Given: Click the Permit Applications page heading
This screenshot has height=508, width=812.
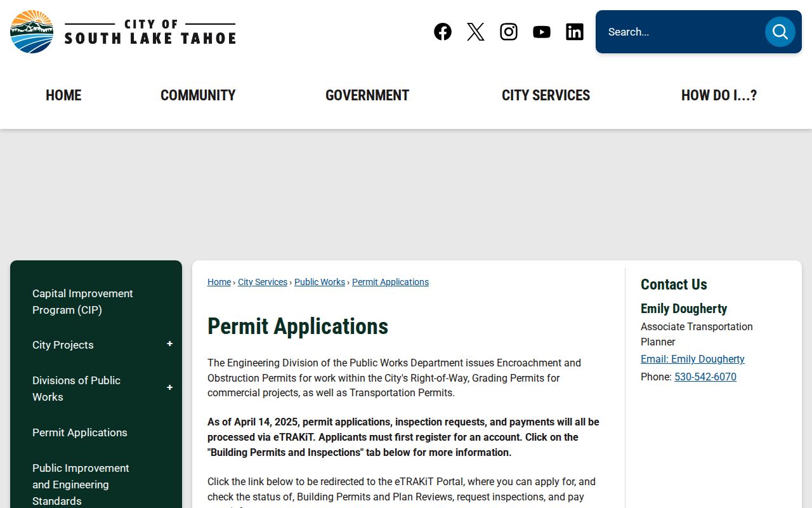Looking at the screenshot, I should (x=298, y=326).
